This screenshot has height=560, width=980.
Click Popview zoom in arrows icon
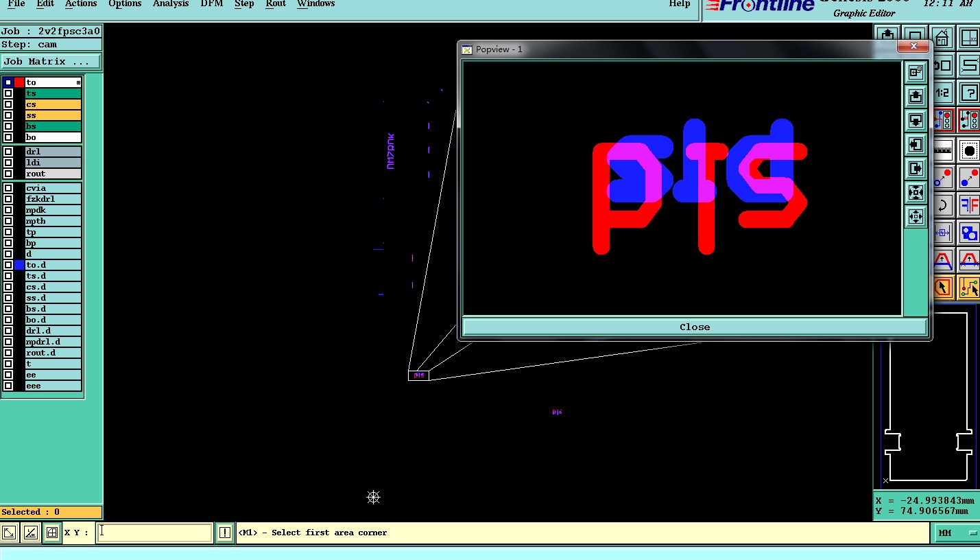[916, 192]
